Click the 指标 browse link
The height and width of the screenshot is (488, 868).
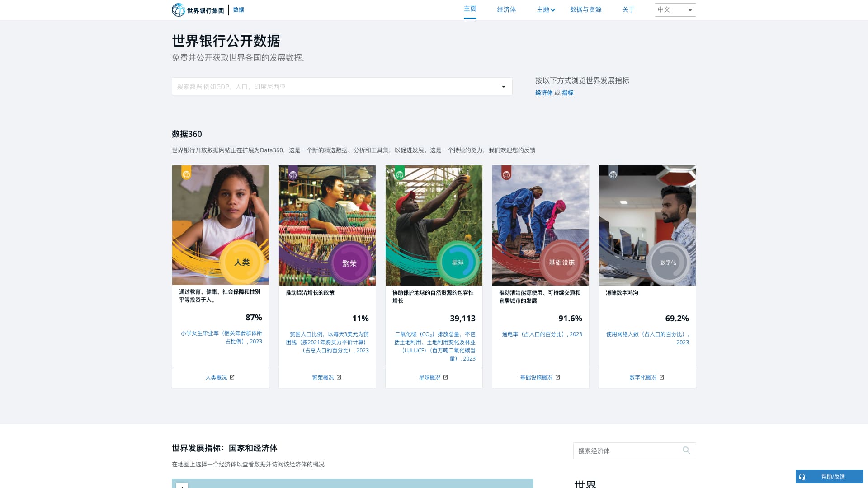[568, 93]
